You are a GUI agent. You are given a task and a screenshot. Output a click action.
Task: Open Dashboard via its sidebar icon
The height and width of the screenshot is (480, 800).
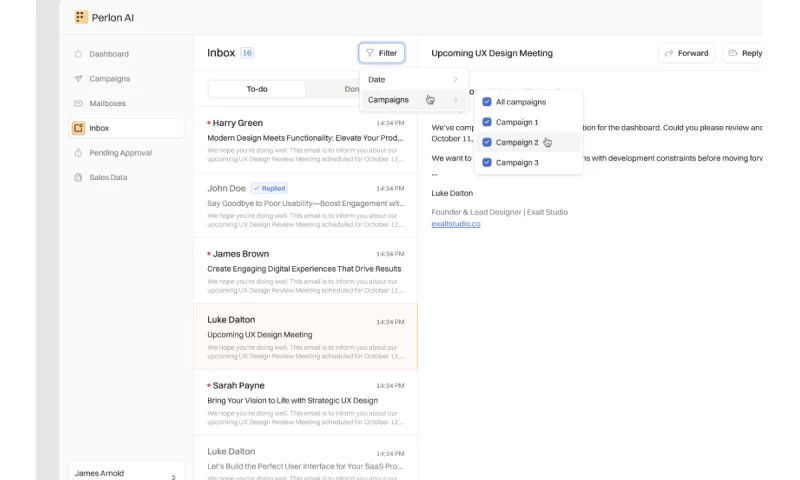pos(78,54)
